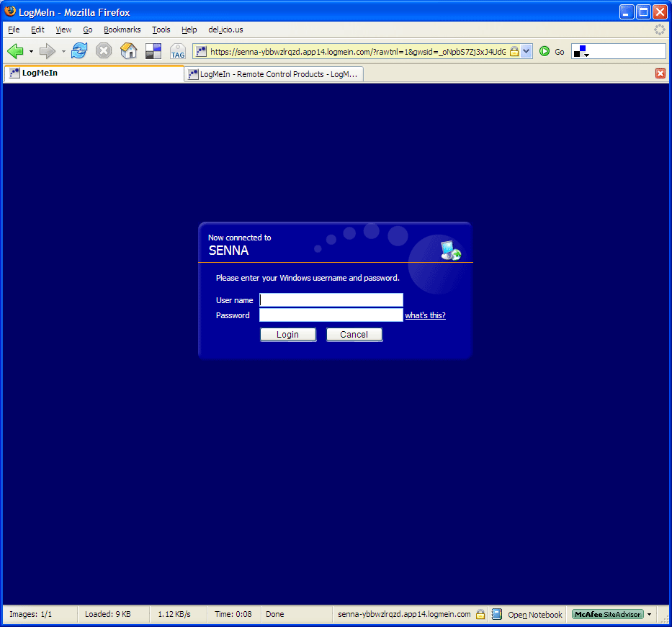
Task: Click the del.icio.us TAG icon
Action: 177,51
